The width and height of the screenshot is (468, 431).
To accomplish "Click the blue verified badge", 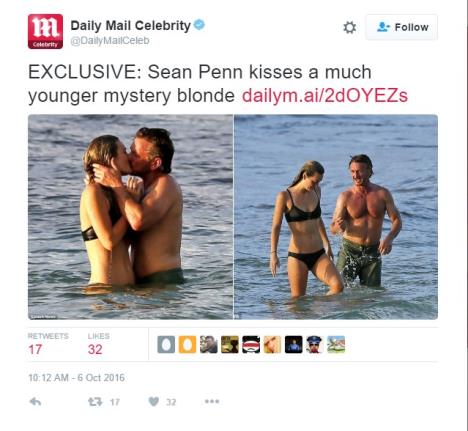I will (x=199, y=25).
